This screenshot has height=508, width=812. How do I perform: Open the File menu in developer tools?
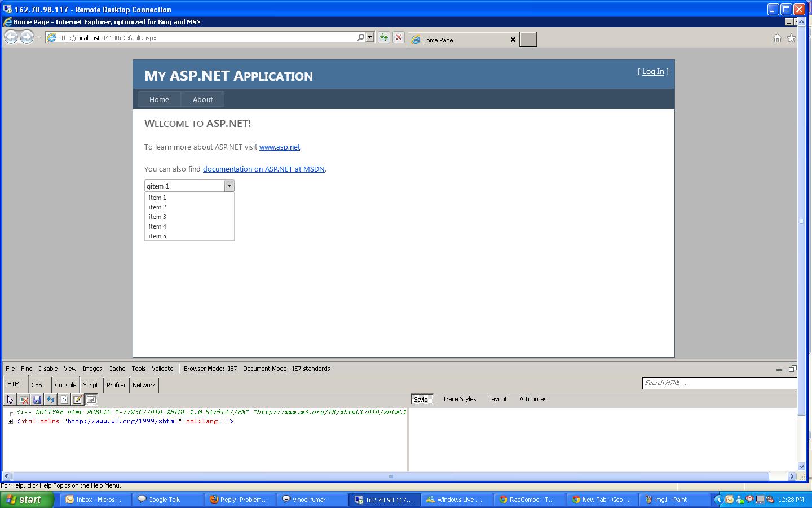tap(10, 369)
